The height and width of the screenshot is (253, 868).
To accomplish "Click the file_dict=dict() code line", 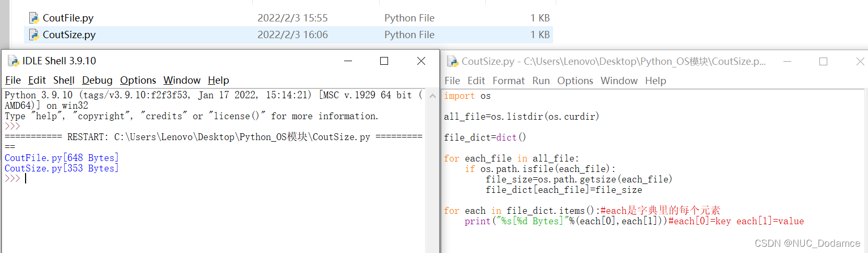I will (485, 137).
